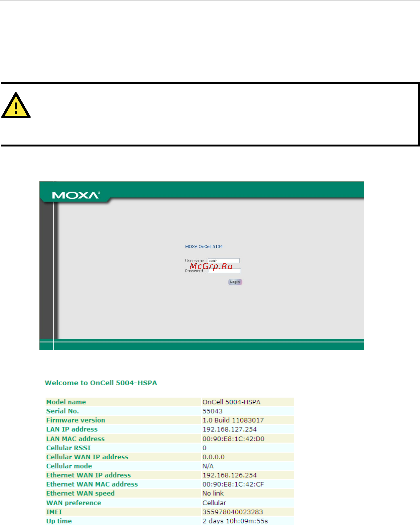Click the 'IMEI' row label
Viewport: 420px width, 532px height.
54,512
